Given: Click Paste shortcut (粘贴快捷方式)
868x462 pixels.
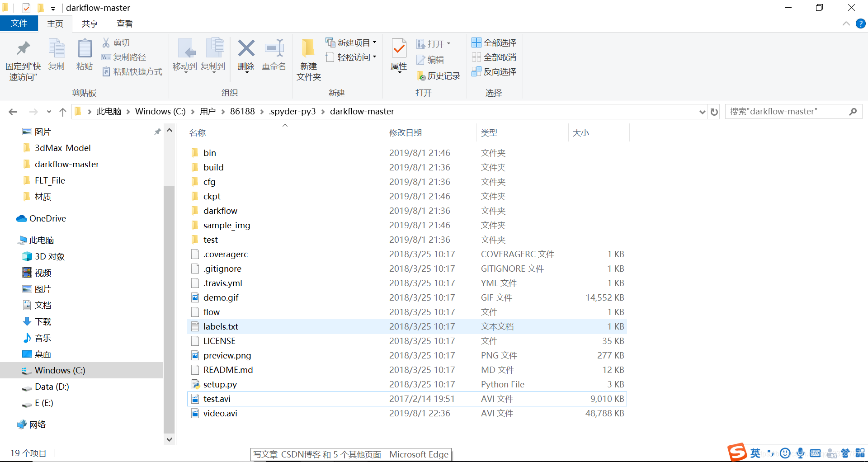Looking at the screenshot, I should (x=132, y=71).
